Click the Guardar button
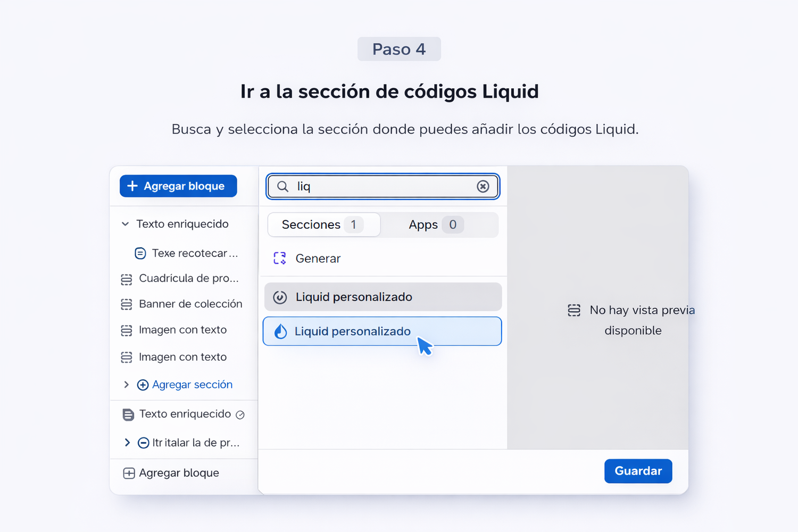Viewport: 798px width, 532px height. pos(638,471)
